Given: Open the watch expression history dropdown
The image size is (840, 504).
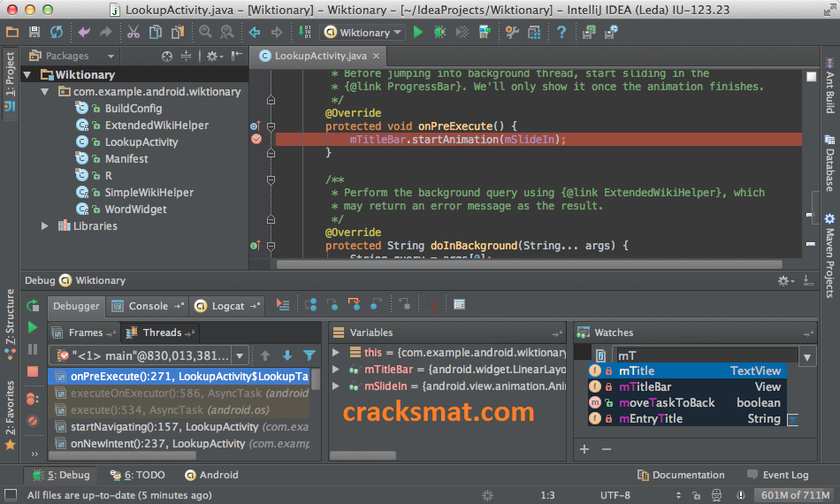Looking at the screenshot, I should [x=806, y=356].
